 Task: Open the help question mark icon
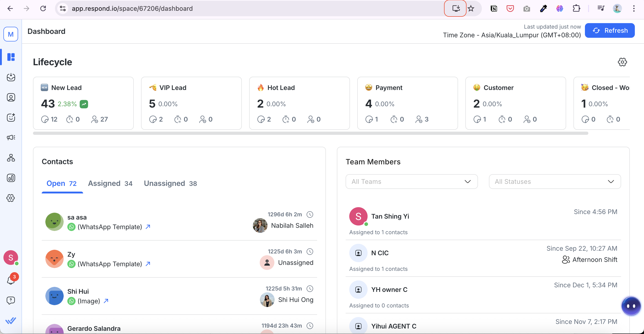[x=11, y=300]
